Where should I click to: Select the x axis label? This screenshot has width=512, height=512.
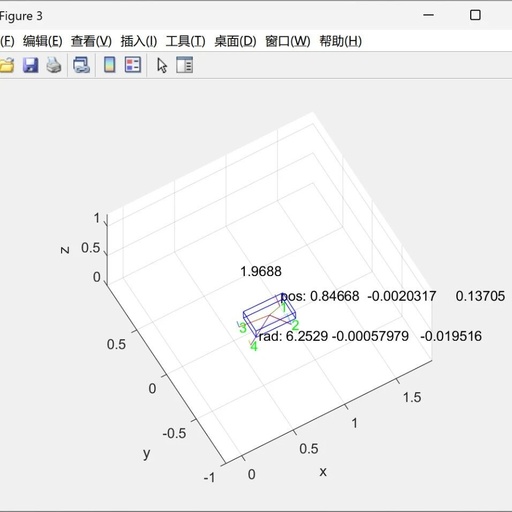click(x=323, y=472)
